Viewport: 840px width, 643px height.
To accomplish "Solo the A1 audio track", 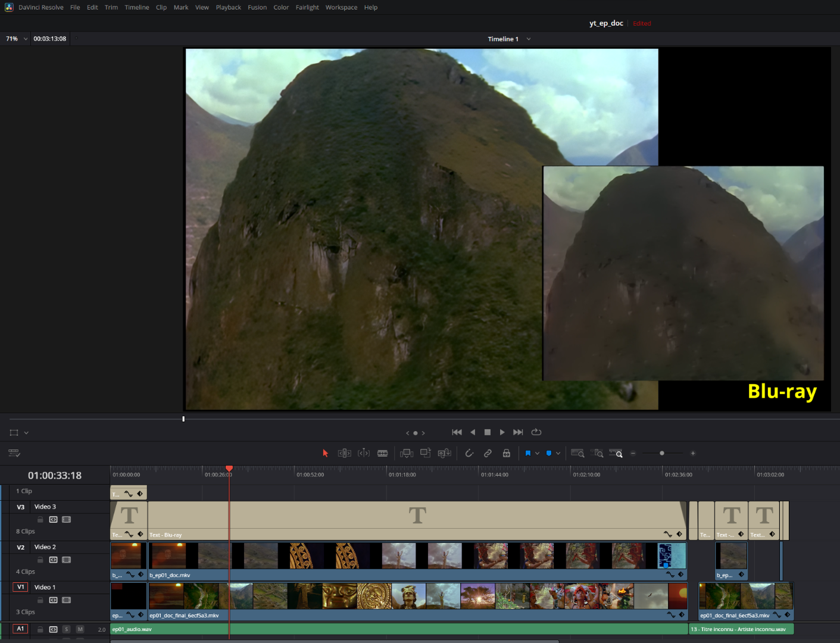I will click(x=66, y=629).
